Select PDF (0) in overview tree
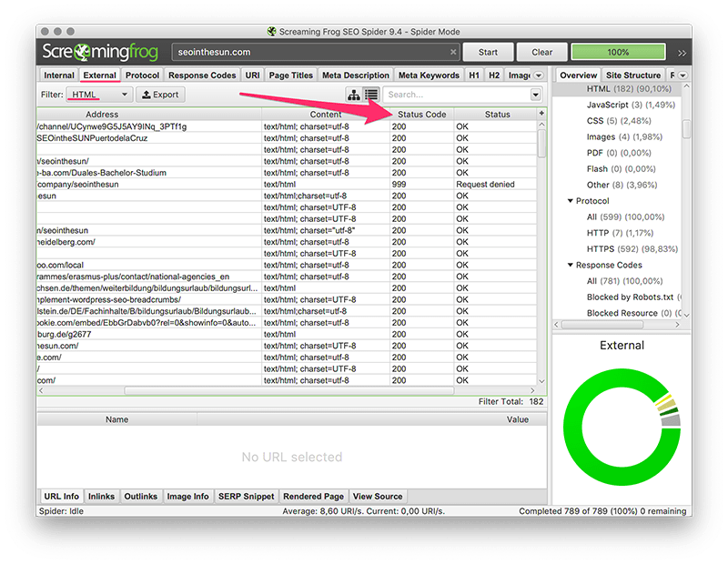This screenshot has width=728, height=564. coord(619,153)
